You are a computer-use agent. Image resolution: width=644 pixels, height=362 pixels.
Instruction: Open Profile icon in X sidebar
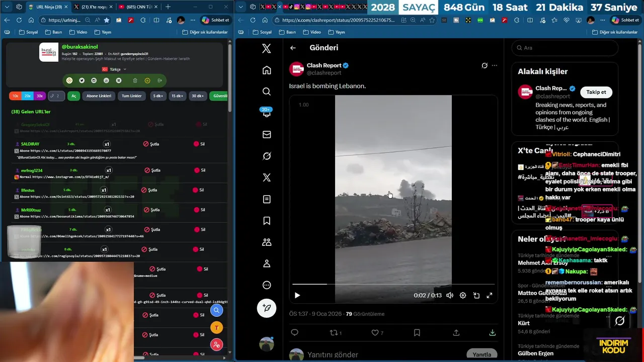[x=267, y=263]
